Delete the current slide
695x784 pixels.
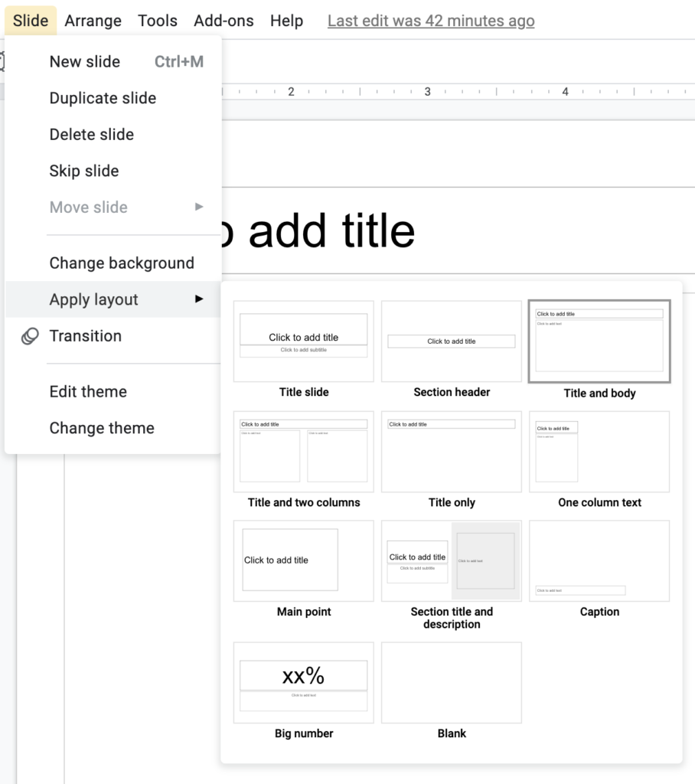coord(91,134)
